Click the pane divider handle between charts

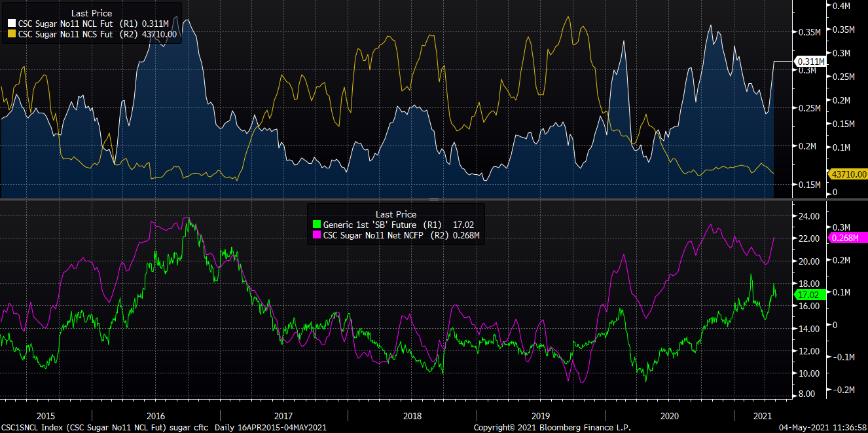433,199
